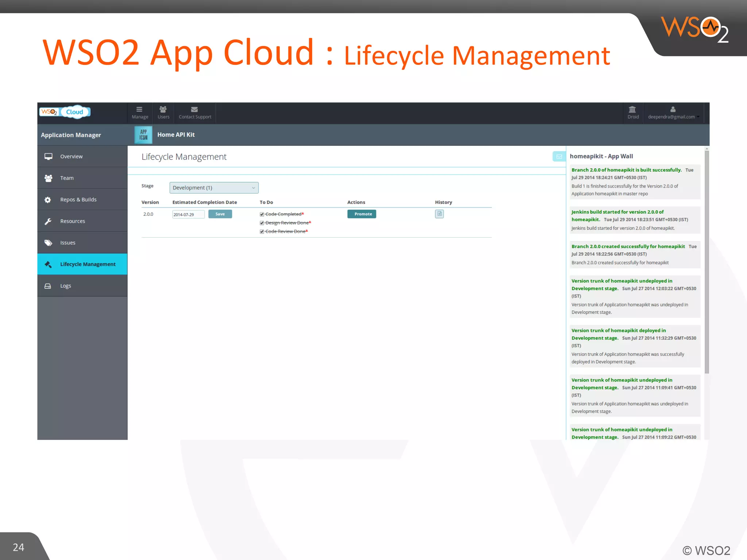Click 'Branch 2.0.0 of homeapikit is built successfully'
The height and width of the screenshot is (560, 747).
[626, 170]
